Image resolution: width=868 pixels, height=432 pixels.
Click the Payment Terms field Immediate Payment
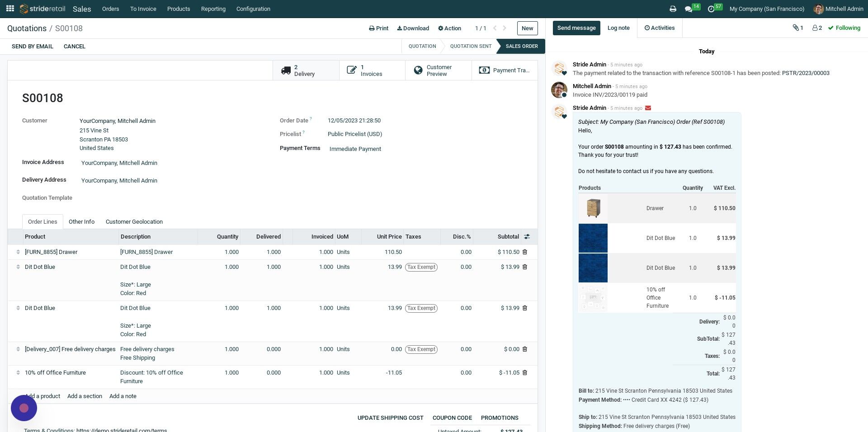click(x=355, y=149)
